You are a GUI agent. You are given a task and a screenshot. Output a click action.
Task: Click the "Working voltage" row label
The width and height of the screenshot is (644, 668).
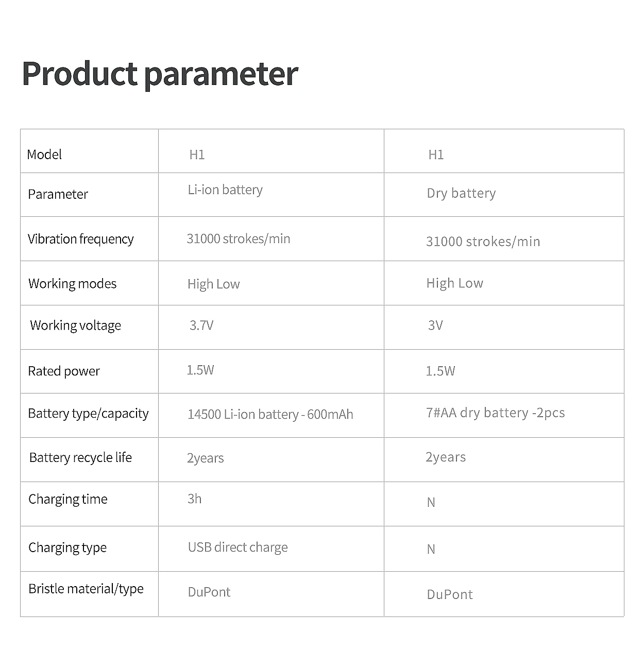tap(76, 326)
